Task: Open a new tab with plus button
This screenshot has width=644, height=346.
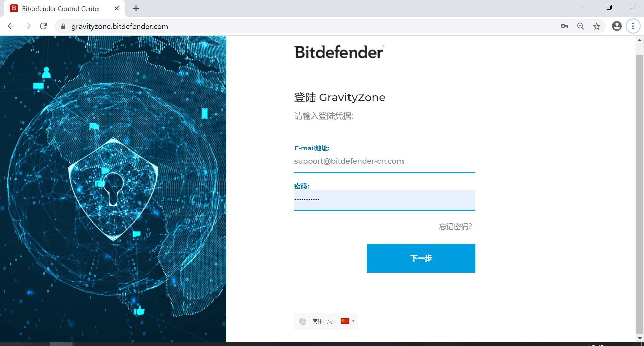Action: point(136,9)
